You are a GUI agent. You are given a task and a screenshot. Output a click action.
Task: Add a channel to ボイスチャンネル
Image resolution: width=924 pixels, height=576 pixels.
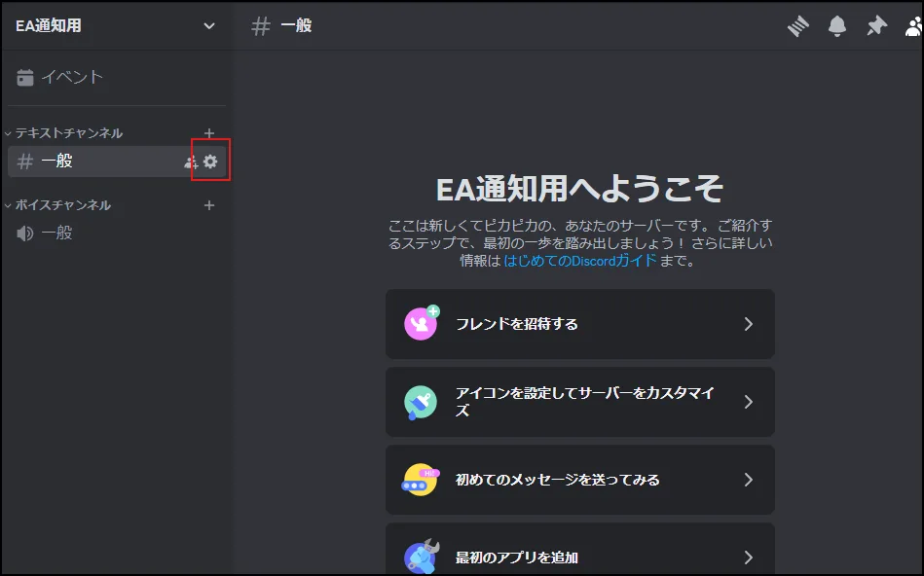209,205
